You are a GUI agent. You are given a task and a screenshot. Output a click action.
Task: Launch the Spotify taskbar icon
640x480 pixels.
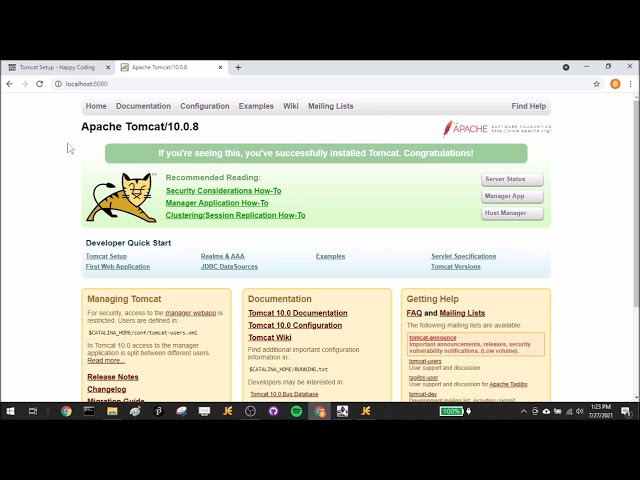click(296, 411)
